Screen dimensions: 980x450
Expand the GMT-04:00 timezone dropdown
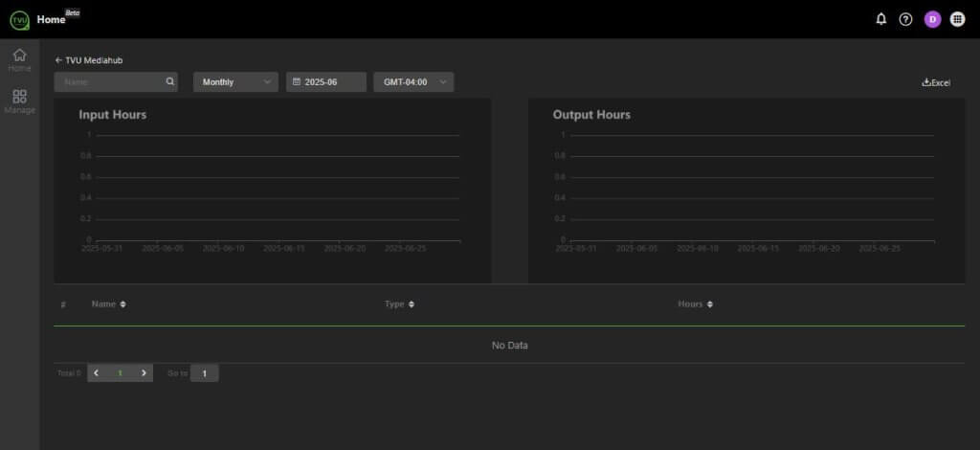click(x=413, y=82)
